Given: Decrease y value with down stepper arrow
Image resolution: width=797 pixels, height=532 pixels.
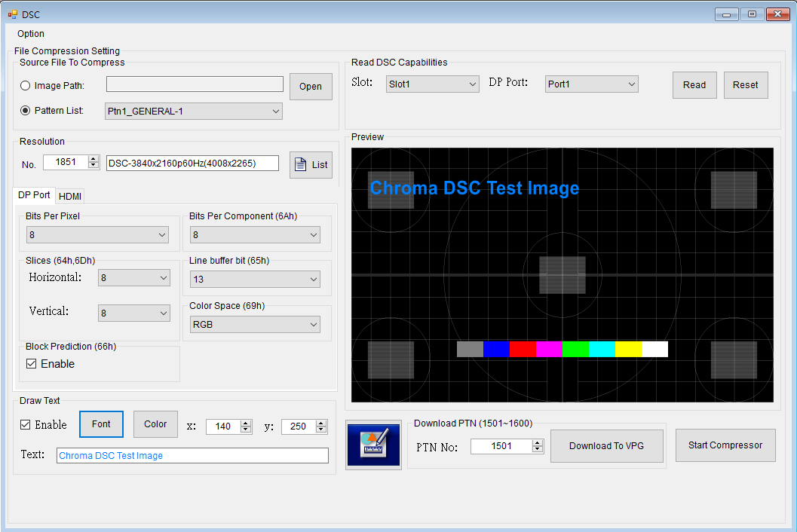Looking at the screenshot, I should click(321, 430).
